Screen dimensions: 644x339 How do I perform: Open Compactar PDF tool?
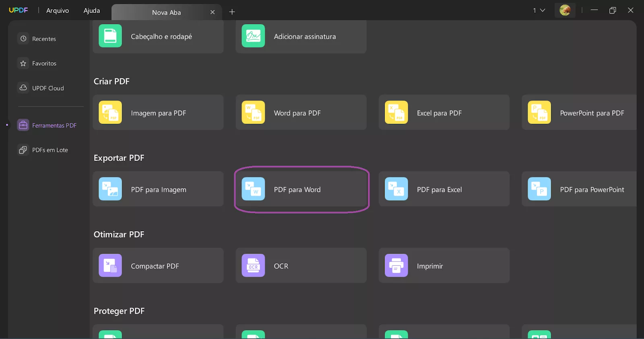pos(158,265)
